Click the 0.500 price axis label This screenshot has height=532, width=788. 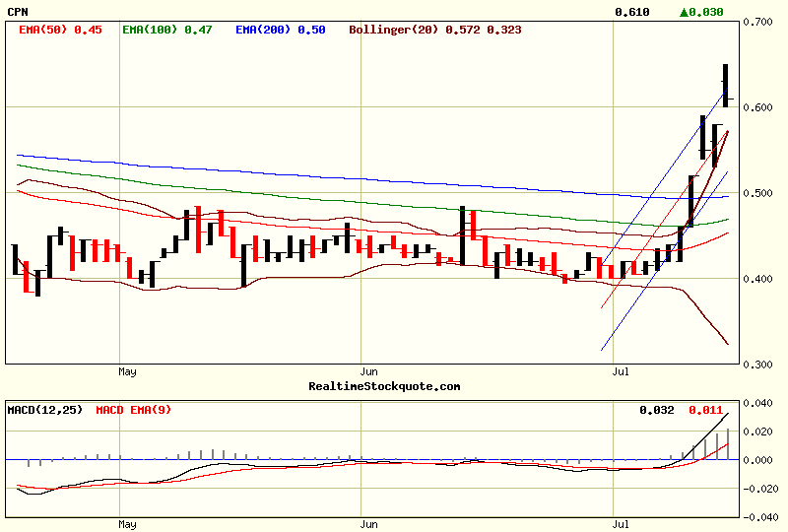[757, 193]
